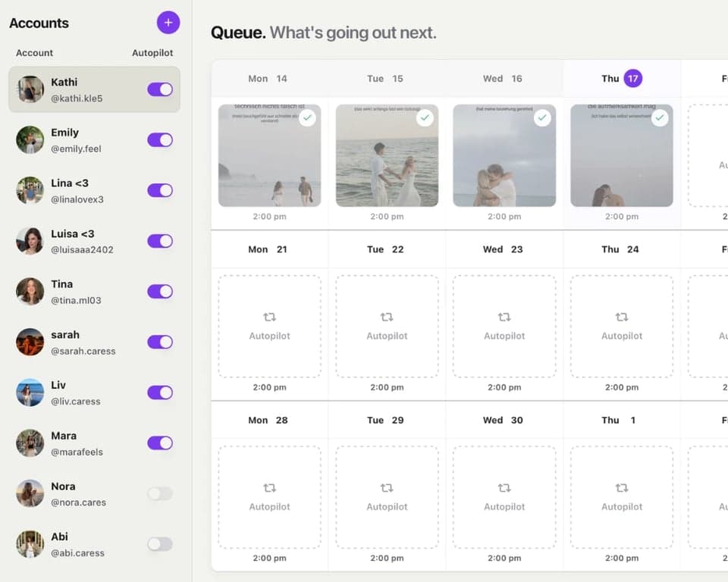Select the Mon 21 autopilot slot

269,327
